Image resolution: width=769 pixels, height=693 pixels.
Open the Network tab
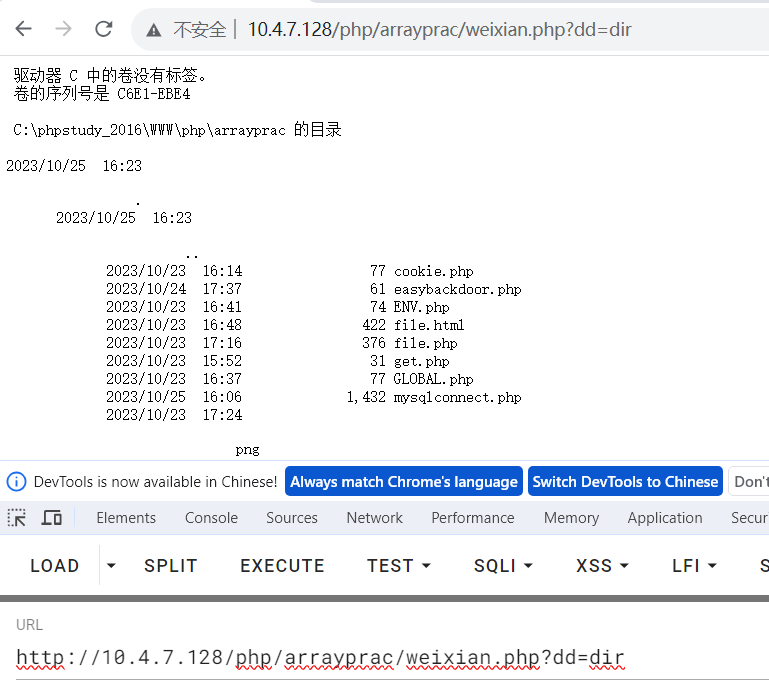point(375,518)
